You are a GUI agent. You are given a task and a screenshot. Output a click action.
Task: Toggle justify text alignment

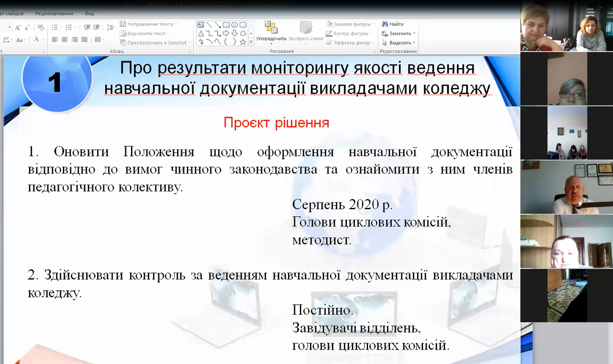click(85, 40)
